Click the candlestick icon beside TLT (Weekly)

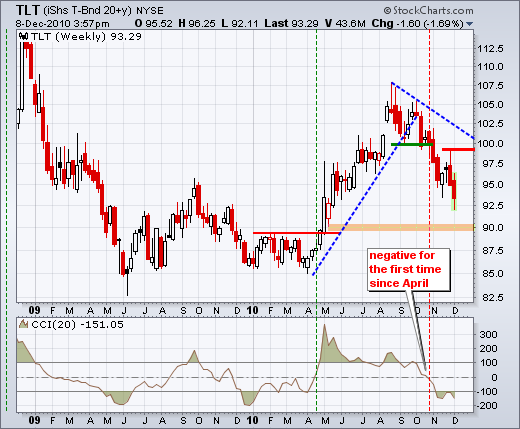(x=24, y=36)
